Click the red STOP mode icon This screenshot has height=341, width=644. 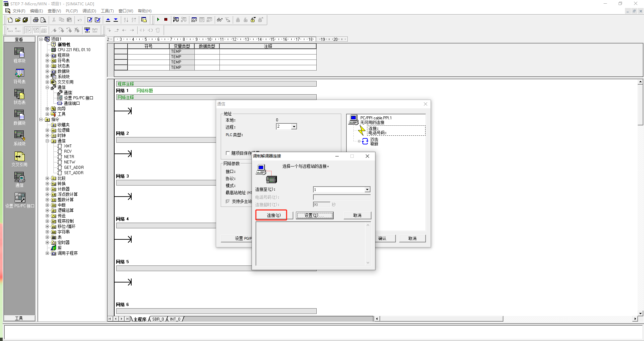coord(166,20)
